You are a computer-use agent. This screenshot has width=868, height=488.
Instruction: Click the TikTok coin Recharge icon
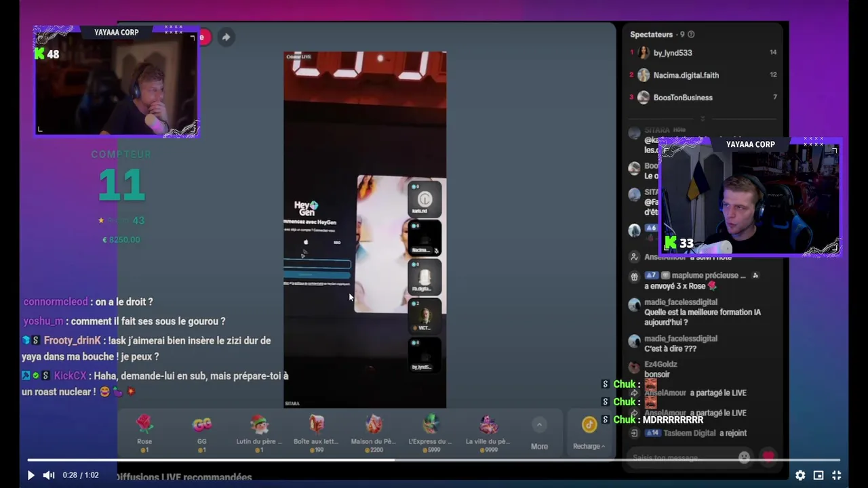589,425
